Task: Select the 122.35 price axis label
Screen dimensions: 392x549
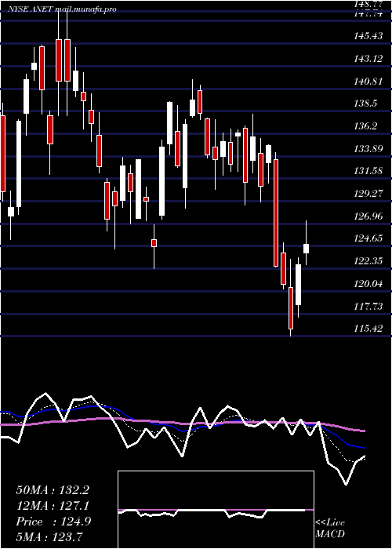Action: click(x=367, y=261)
